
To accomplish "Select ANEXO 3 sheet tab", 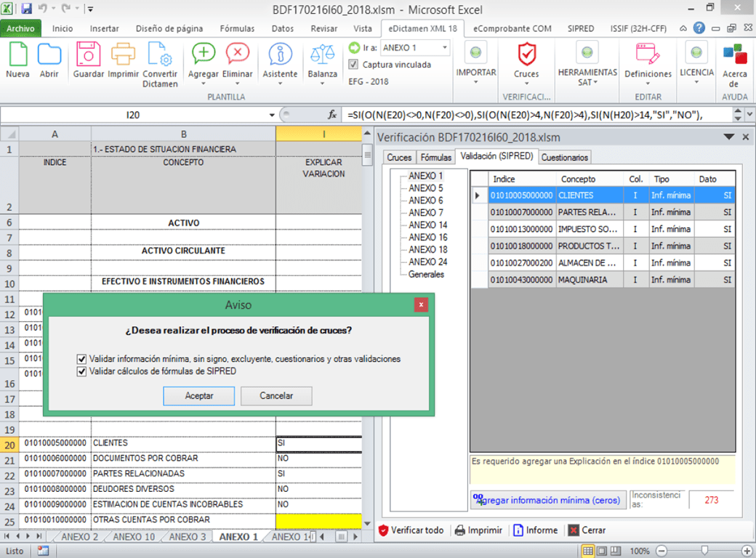I will point(187,537).
